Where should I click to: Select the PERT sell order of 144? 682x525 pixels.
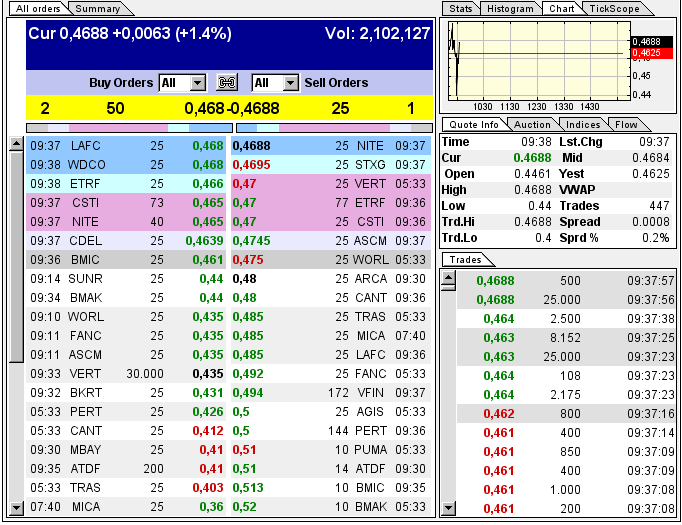(x=331, y=431)
